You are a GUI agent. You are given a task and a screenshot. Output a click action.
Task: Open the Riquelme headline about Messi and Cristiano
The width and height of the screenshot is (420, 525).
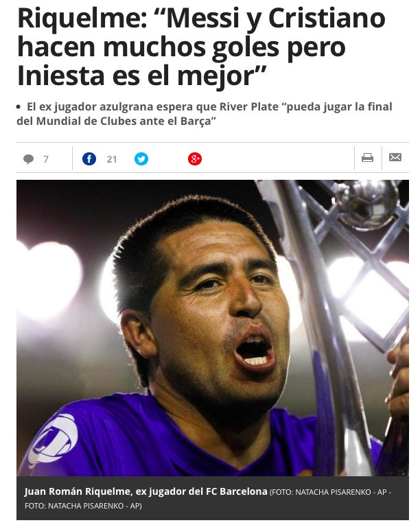[x=201, y=47]
